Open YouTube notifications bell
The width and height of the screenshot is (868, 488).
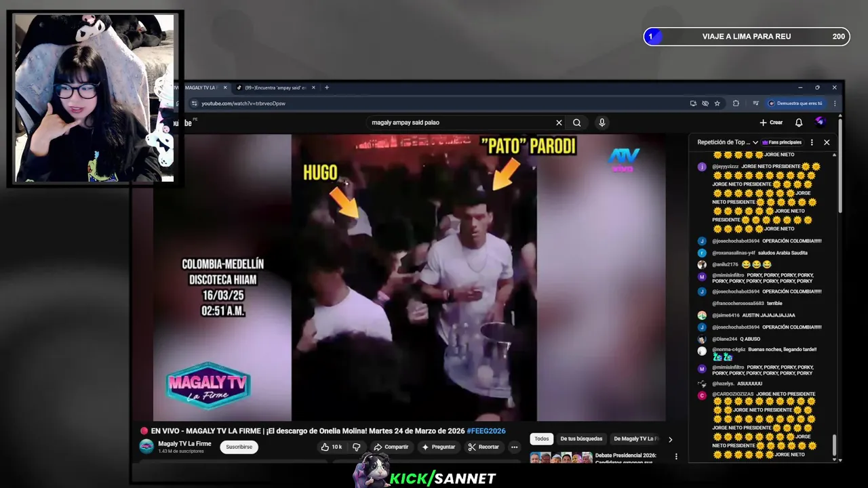coord(799,123)
